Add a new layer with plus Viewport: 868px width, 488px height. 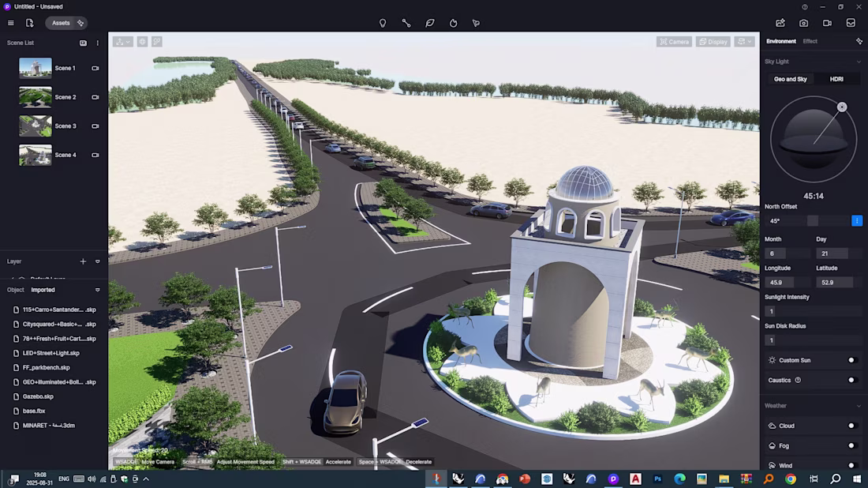pyautogui.click(x=83, y=261)
